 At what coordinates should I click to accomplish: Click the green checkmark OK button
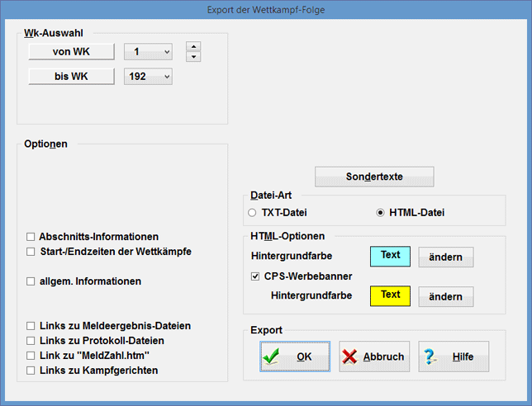click(x=295, y=357)
